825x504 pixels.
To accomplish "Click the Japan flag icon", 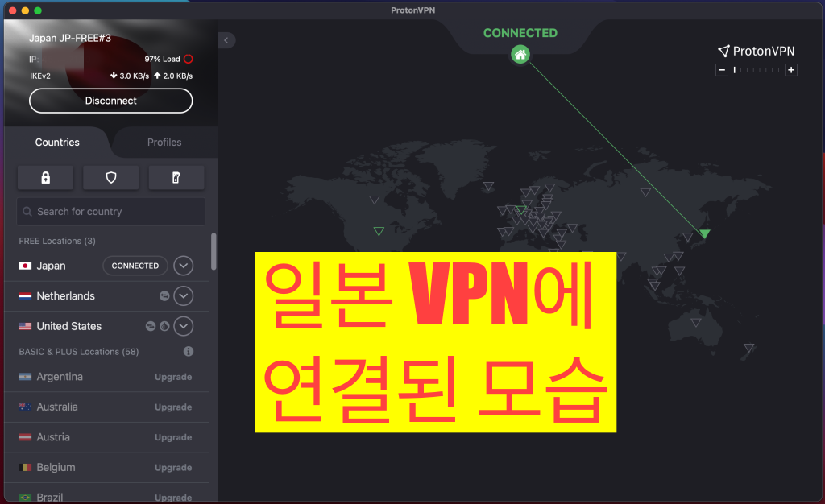I will tap(25, 266).
